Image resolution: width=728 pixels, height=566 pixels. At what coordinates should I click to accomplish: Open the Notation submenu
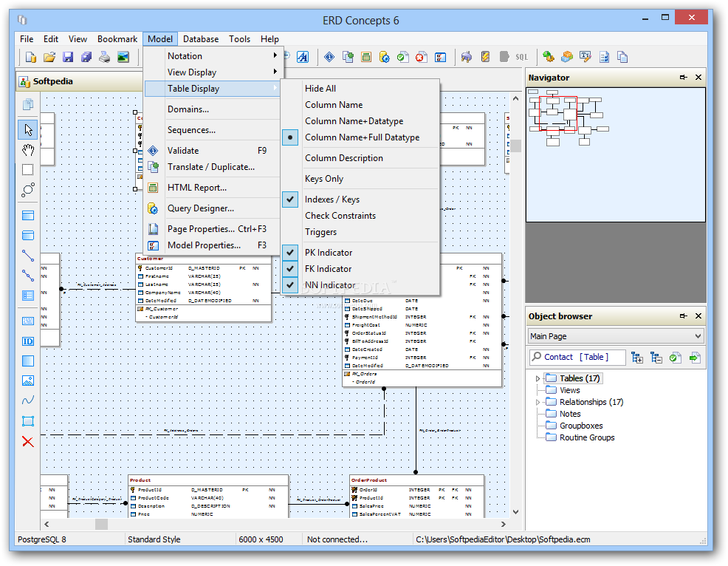point(212,56)
